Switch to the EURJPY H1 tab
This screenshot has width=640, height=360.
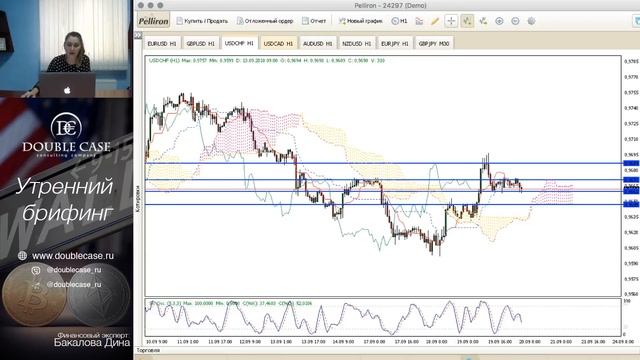[394, 43]
